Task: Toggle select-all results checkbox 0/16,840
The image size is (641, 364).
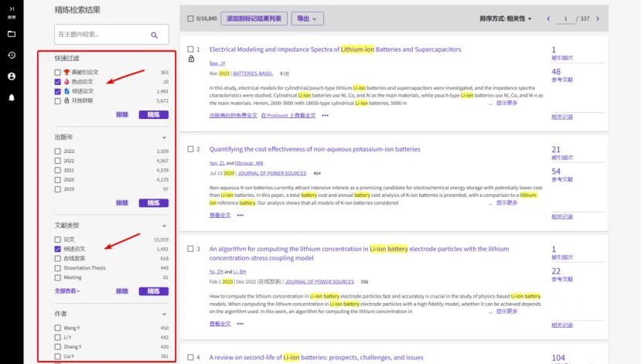Action: 190,19
